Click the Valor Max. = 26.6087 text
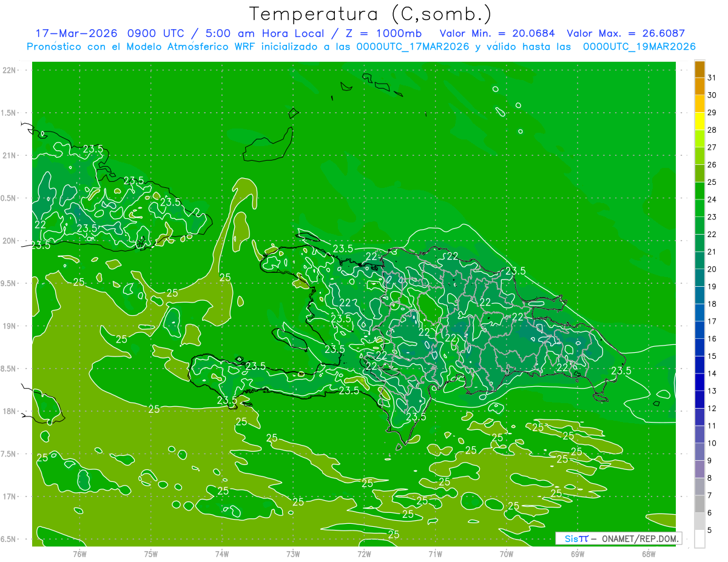 (x=625, y=33)
